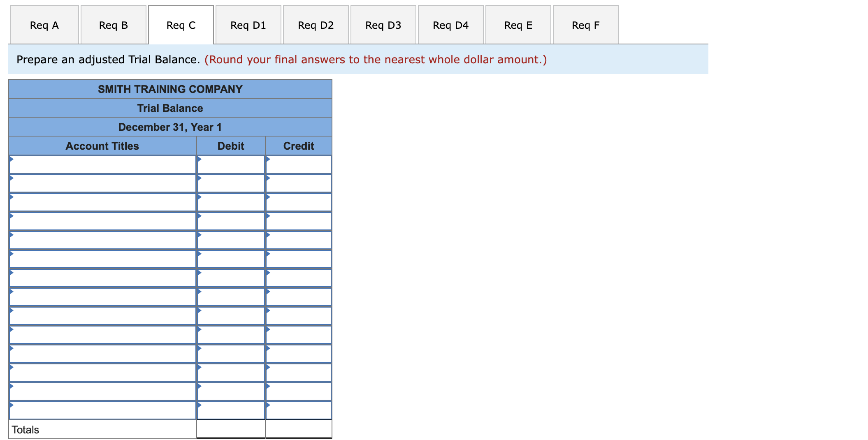868x440 pixels.
Task: Open the Req D2 tab
Action: point(316,25)
